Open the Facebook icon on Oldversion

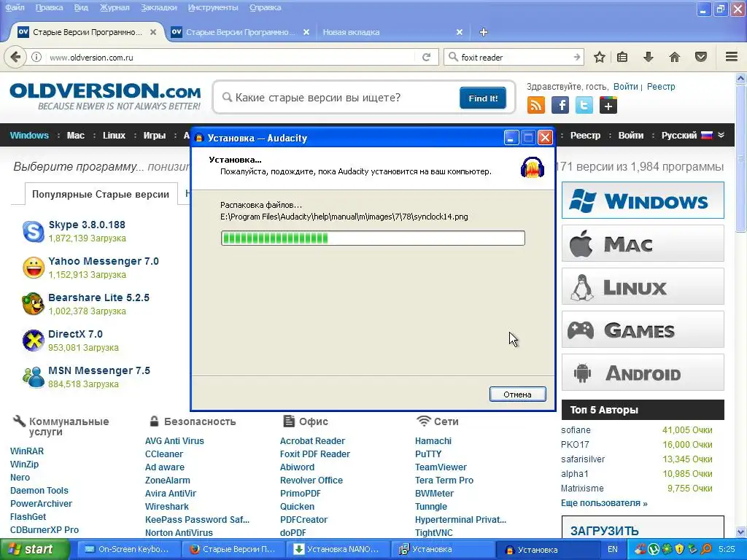pyautogui.click(x=560, y=105)
